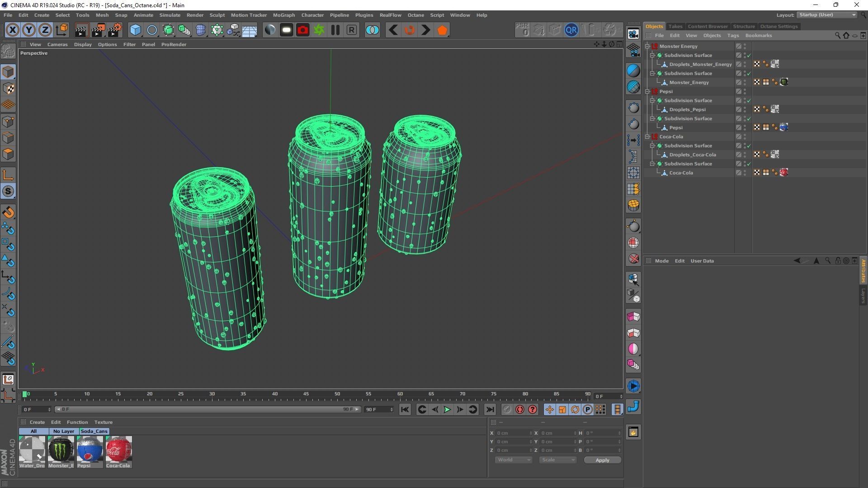
Task: Open the Layout Startup dropdown
Action: [x=827, y=15]
